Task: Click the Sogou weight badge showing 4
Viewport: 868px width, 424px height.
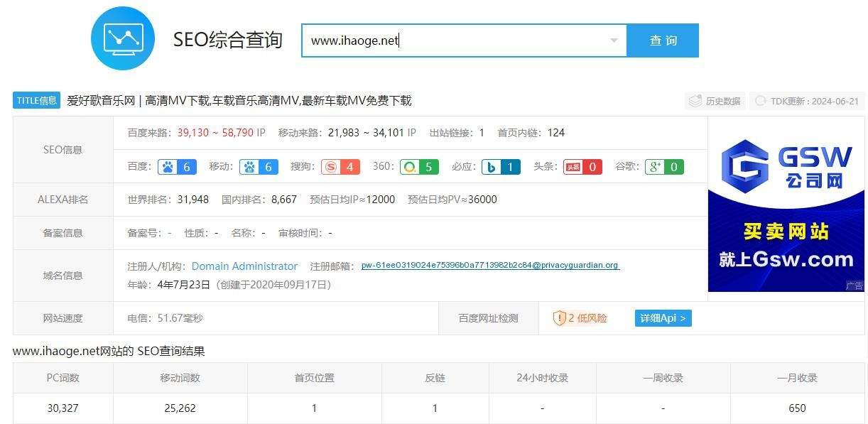Action: point(340,167)
